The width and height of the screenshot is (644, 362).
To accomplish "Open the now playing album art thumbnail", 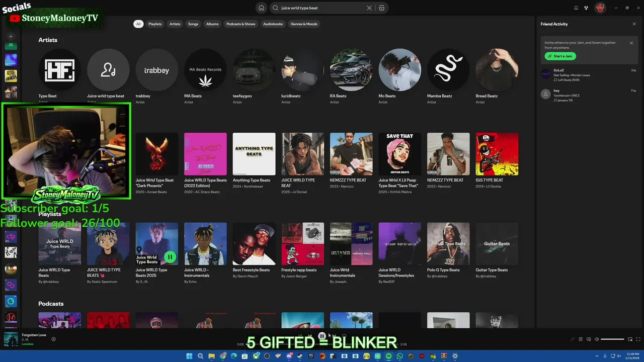I will tap(11, 339).
